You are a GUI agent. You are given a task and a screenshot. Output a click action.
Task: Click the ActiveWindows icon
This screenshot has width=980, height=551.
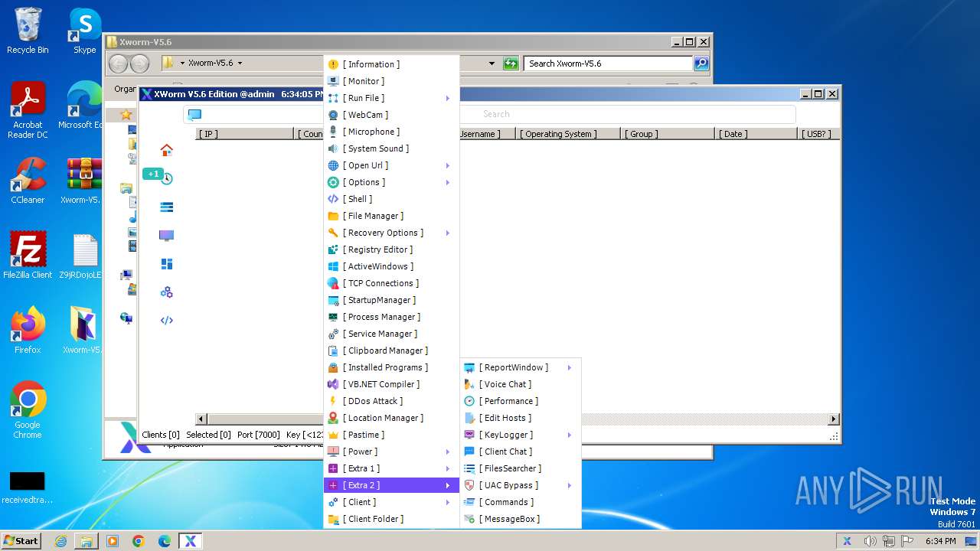(x=333, y=266)
